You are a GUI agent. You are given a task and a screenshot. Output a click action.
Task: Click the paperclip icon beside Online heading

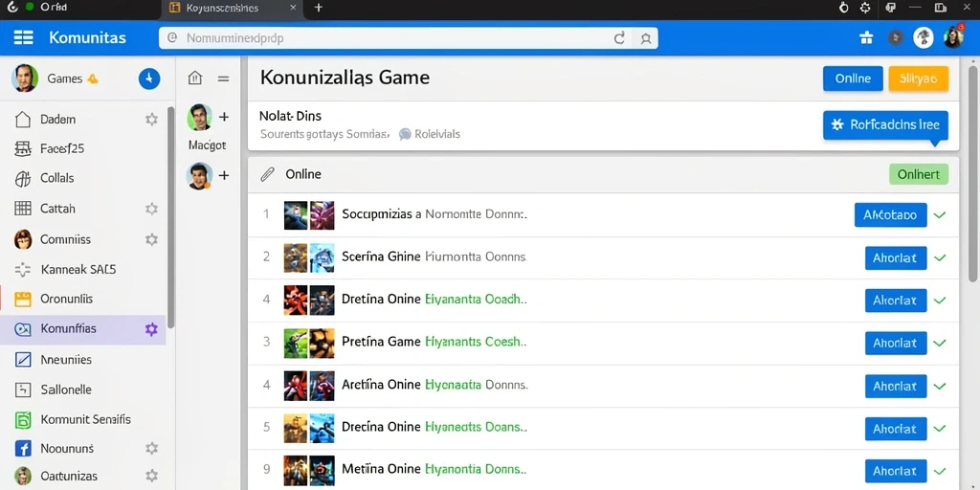pos(268,174)
